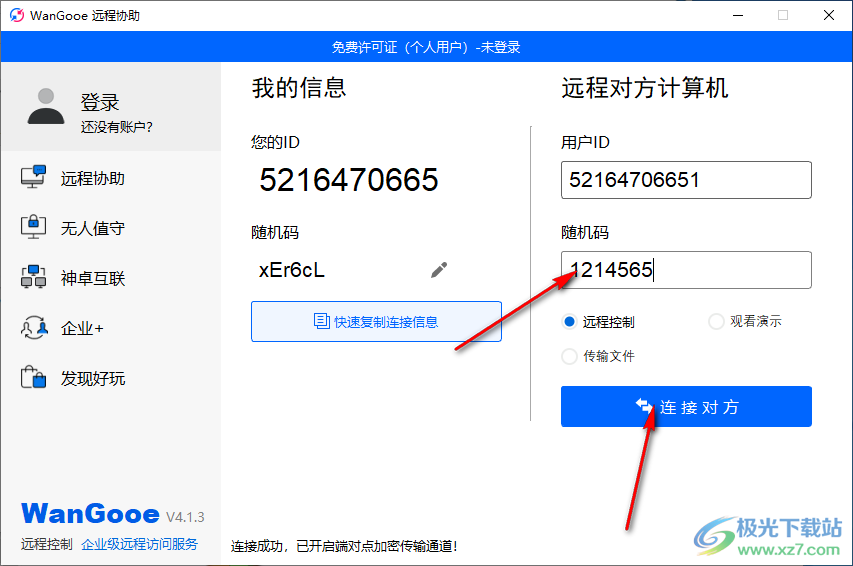
Task: Select the 观看演示 radio option
Action: pos(716,322)
